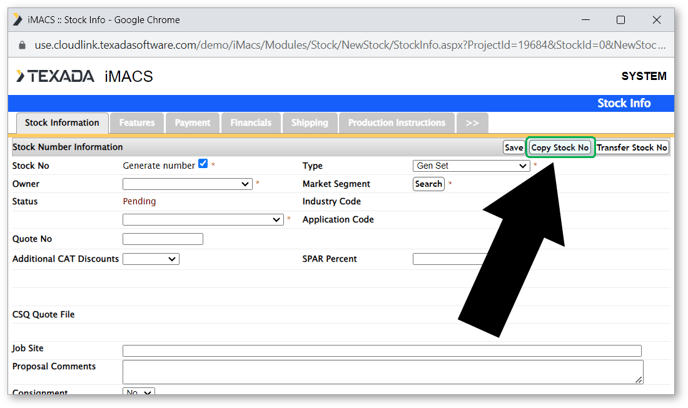This screenshot has width=688, height=408.
Task: Show more tabs with >> tab
Action: tap(472, 123)
